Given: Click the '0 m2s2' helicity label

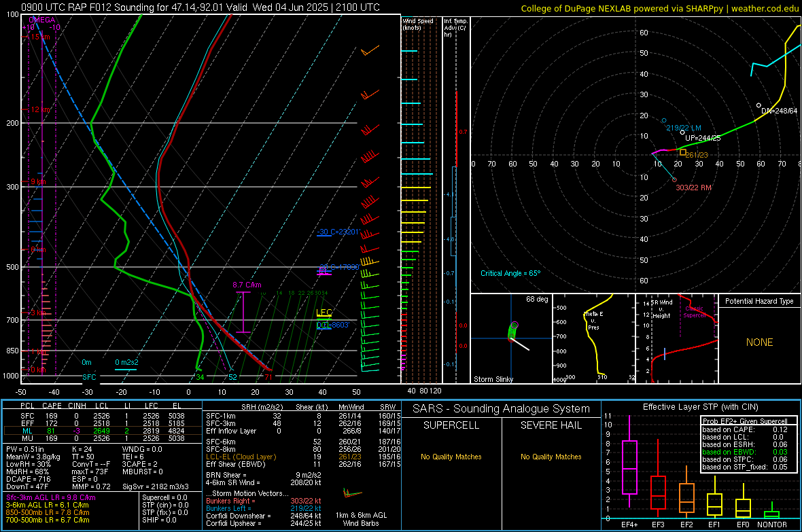Looking at the screenshot, I should tap(126, 362).
